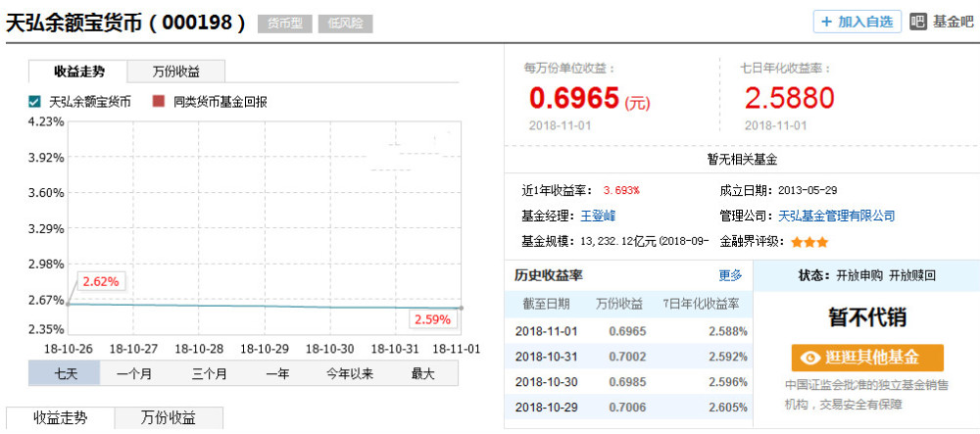
Task: Click the 2018-10-29 history row date
Action: [546, 408]
